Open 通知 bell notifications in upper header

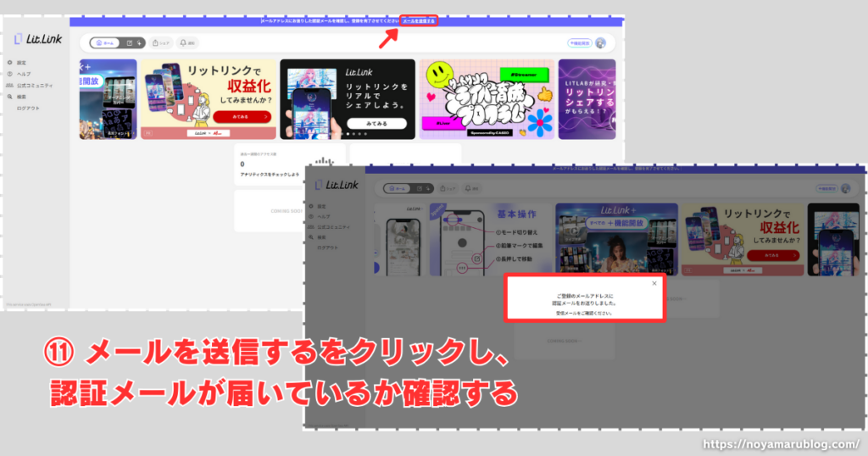tap(187, 42)
